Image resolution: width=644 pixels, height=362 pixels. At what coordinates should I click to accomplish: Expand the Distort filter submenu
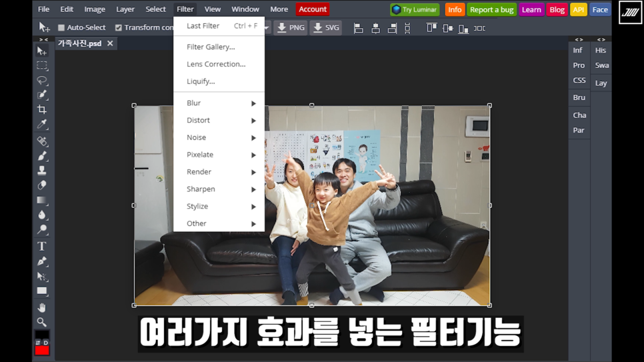(219, 121)
